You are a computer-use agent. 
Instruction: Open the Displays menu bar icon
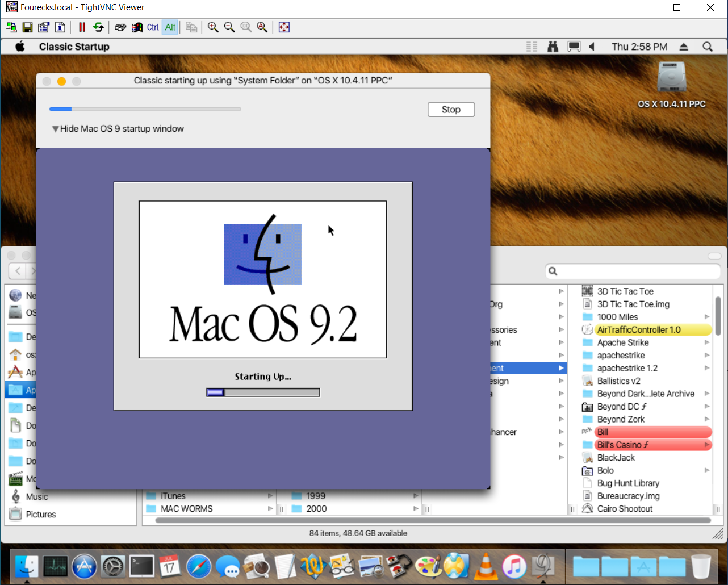[x=574, y=47]
